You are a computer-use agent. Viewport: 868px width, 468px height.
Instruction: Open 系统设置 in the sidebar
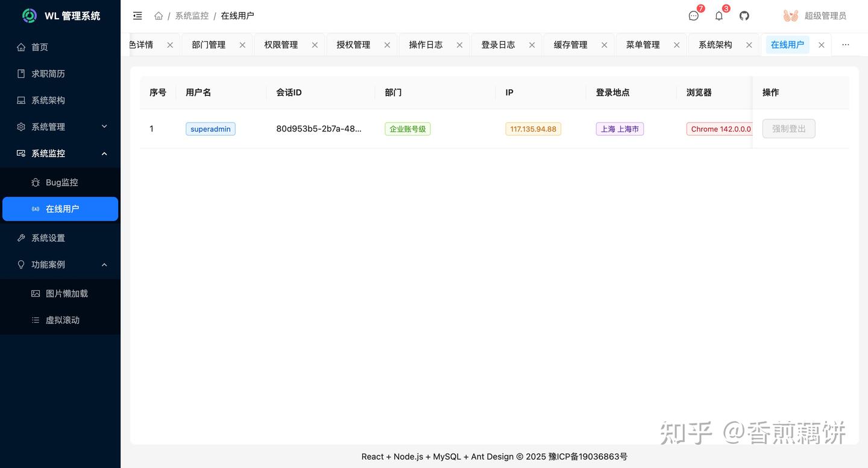pyautogui.click(x=60, y=238)
